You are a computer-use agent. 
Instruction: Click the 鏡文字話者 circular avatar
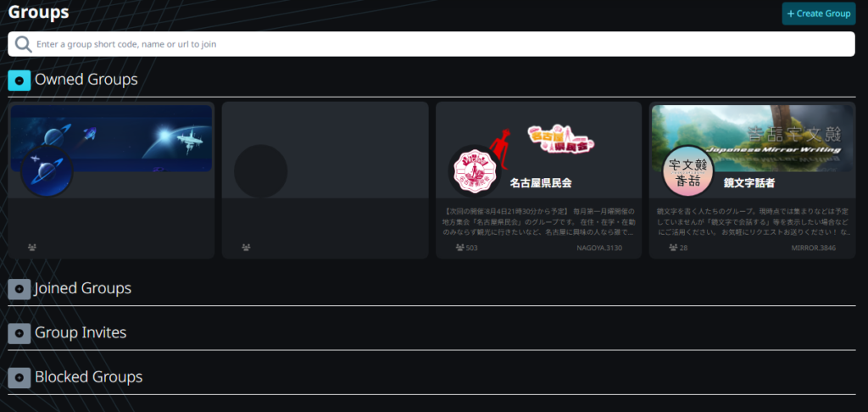(x=688, y=171)
